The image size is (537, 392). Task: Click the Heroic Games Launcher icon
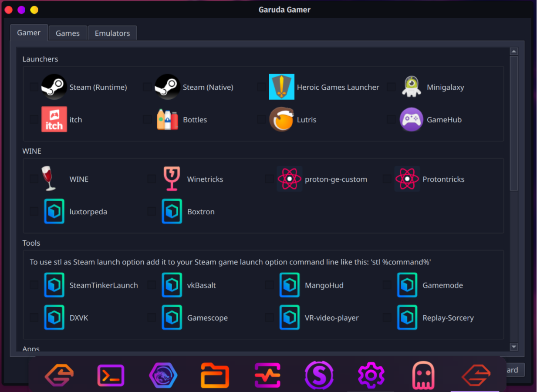point(281,87)
